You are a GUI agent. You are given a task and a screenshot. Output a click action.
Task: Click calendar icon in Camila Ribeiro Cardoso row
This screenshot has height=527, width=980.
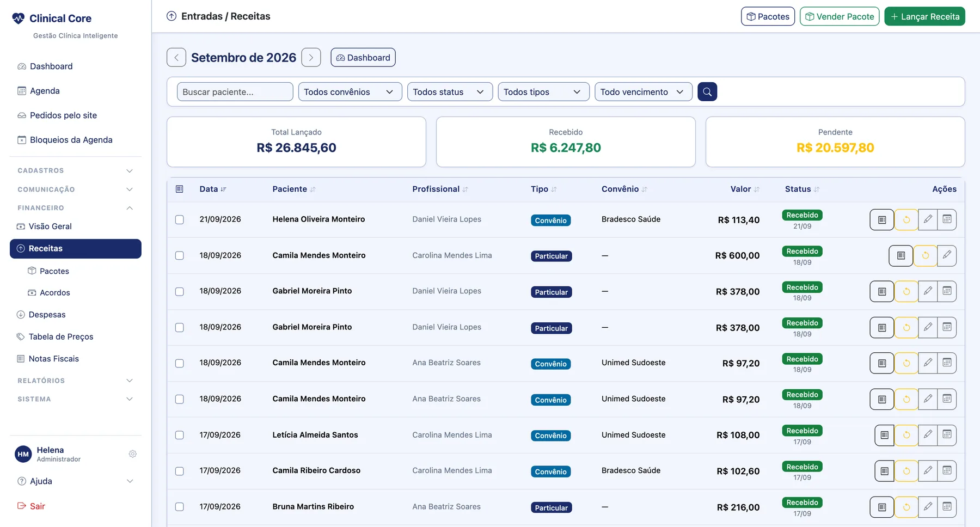coord(947,471)
